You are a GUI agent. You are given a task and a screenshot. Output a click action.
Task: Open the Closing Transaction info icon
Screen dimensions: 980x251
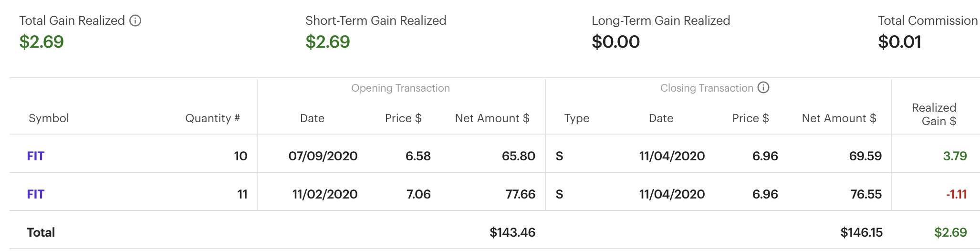[x=763, y=88]
